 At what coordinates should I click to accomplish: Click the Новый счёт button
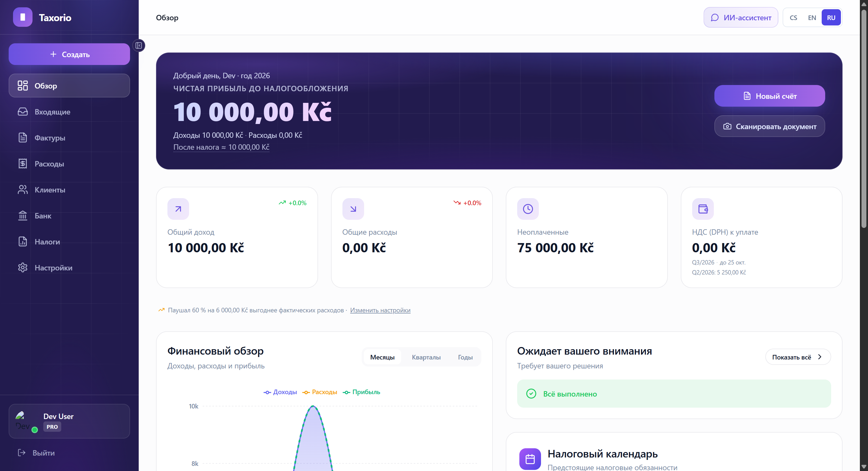(769, 96)
